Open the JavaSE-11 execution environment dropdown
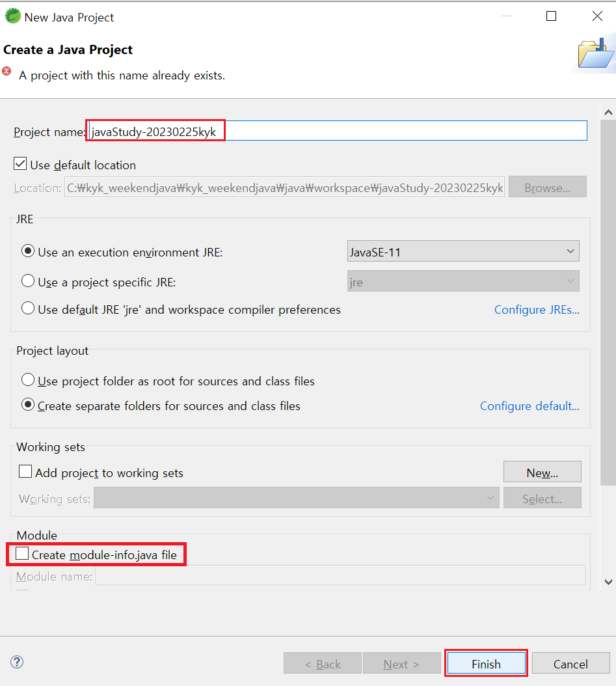This screenshot has width=616, height=686. [463, 251]
